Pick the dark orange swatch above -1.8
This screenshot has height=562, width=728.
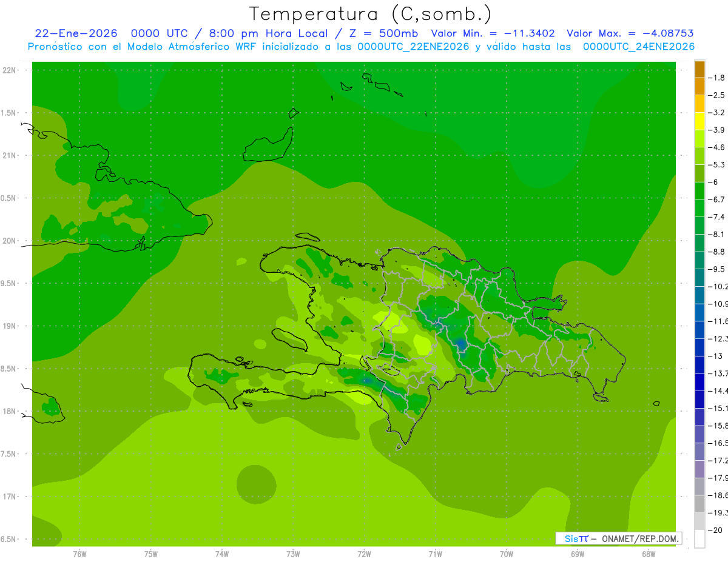(x=699, y=69)
